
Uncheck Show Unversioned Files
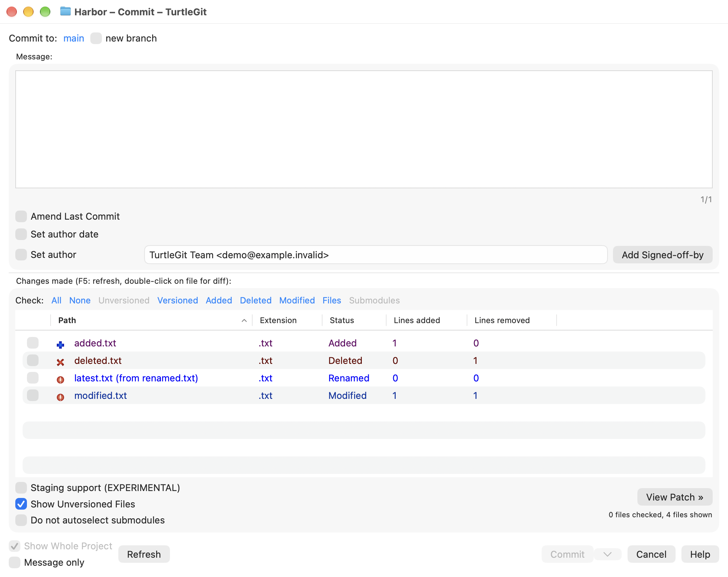pyautogui.click(x=21, y=504)
